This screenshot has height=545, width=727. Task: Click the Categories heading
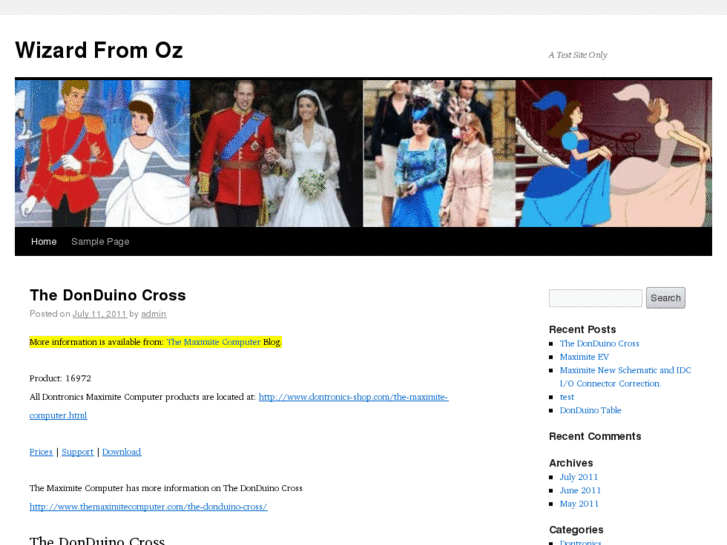tap(576, 530)
